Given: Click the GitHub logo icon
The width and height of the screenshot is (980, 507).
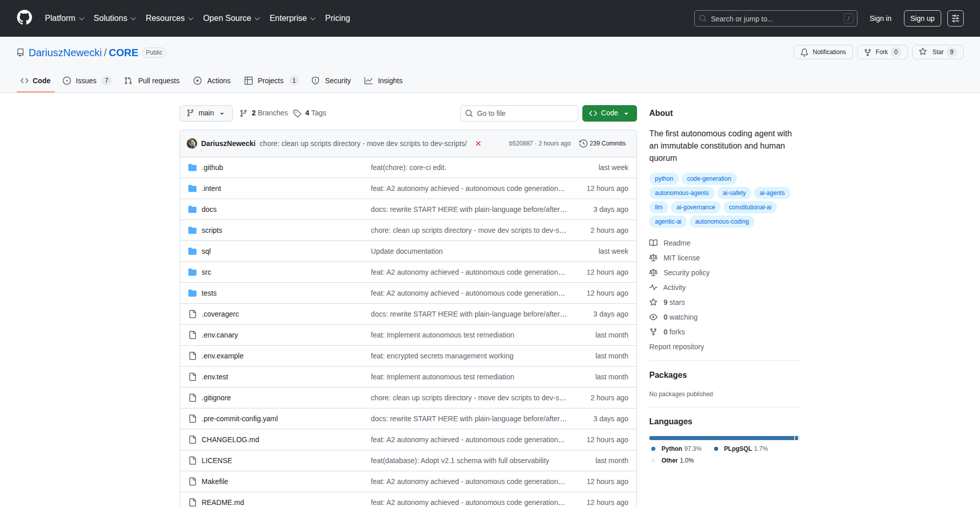Looking at the screenshot, I should pyautogui.click(x=24, y=18).
